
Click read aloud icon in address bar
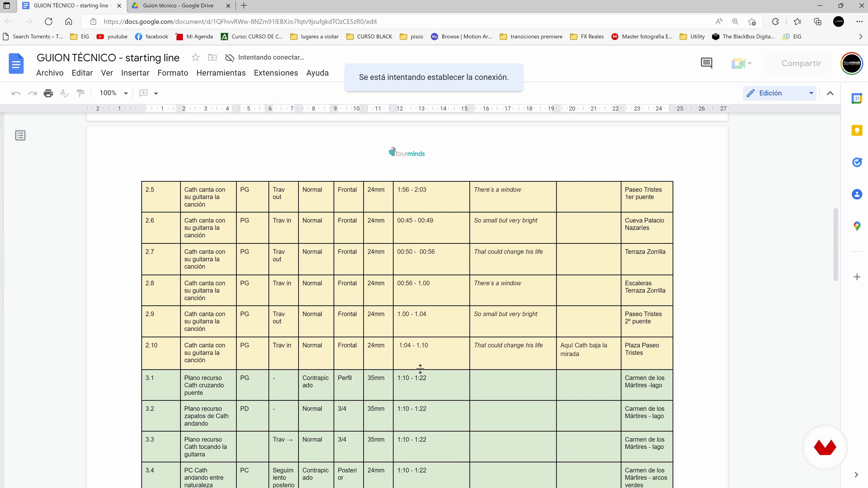719,21
